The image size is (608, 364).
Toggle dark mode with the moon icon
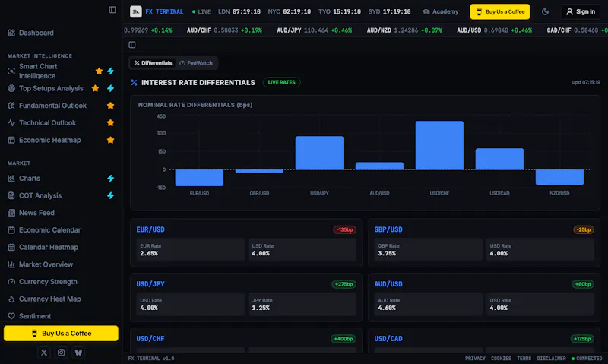click(545, 11)
